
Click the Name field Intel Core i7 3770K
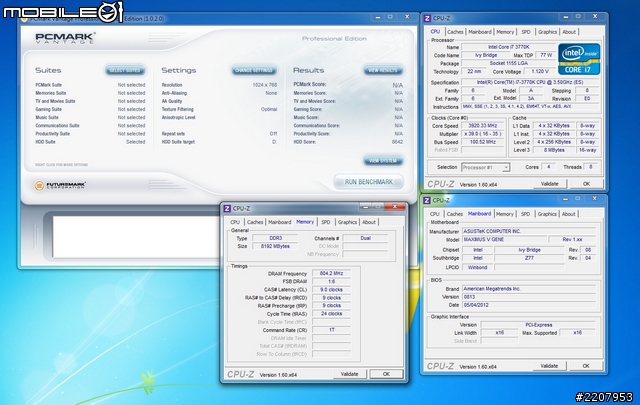(x=509, y=47)
